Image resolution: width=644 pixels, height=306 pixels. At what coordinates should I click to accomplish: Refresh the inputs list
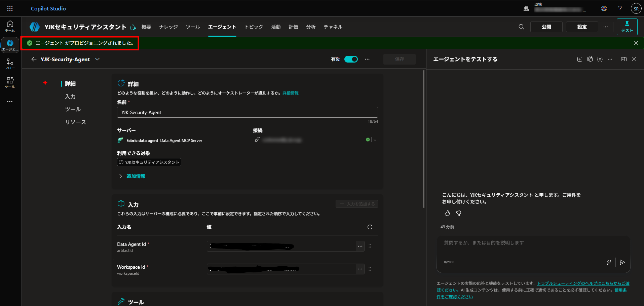370,227
